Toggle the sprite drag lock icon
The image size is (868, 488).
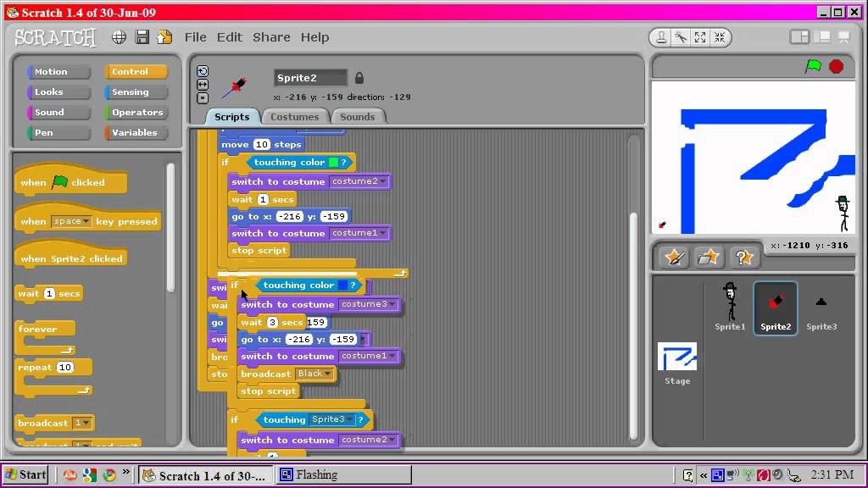[359, 78]
